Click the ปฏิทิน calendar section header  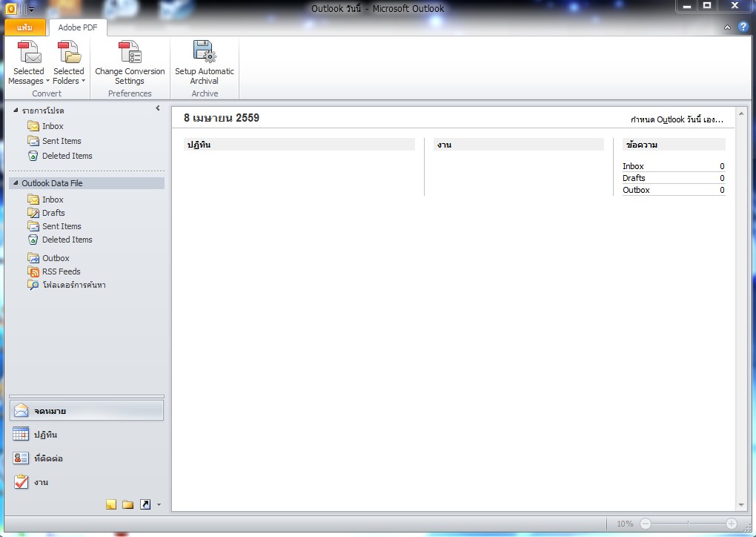coord(299,145)
